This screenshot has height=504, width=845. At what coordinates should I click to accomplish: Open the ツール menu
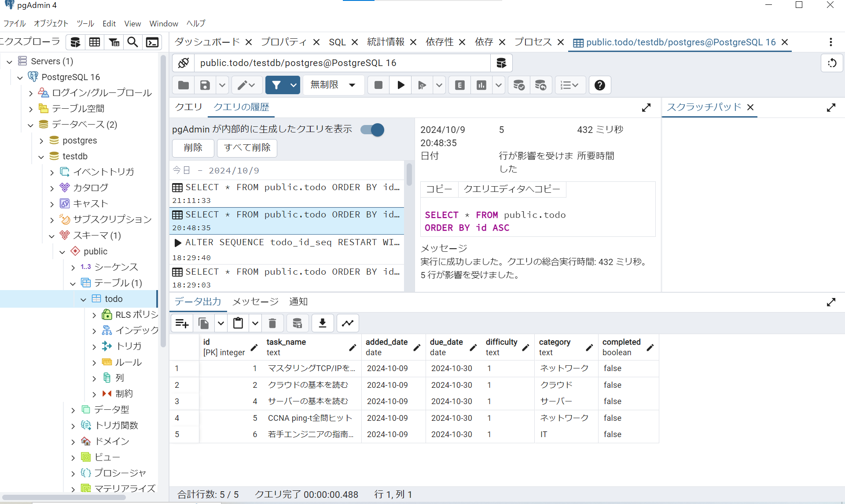coord(85,23)
